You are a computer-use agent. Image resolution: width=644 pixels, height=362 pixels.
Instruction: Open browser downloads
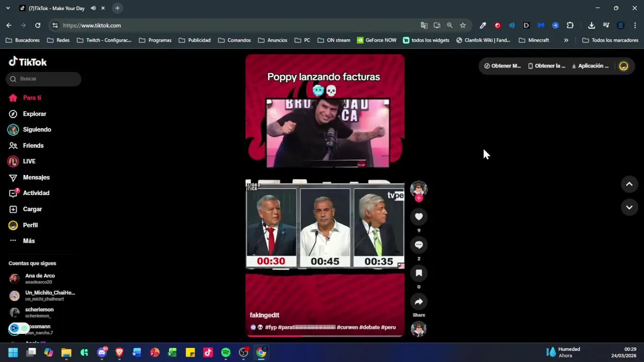(592, 25)
